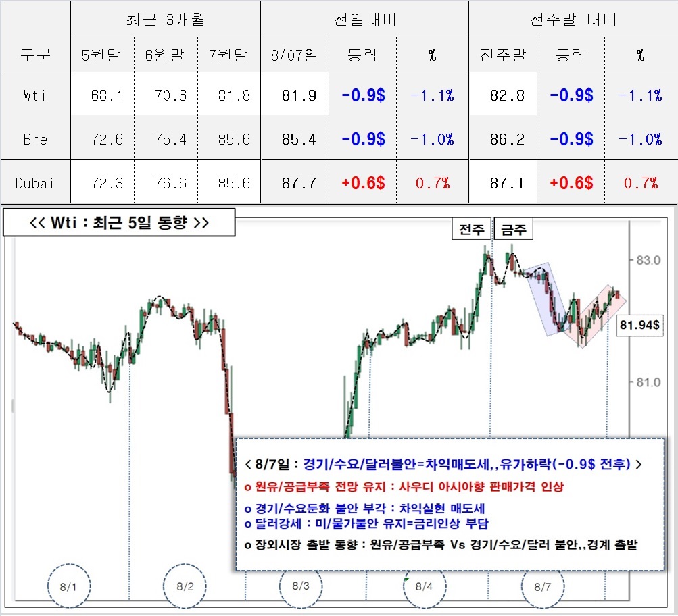
Task: Click the 8/7일 summary headline in note box
Action: click(443, 465)
